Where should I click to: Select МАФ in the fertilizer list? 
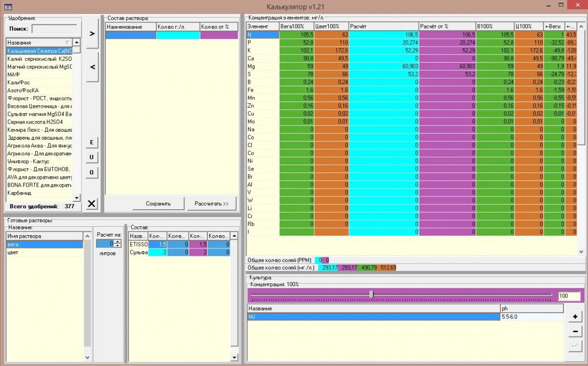[x=39, y=74]
